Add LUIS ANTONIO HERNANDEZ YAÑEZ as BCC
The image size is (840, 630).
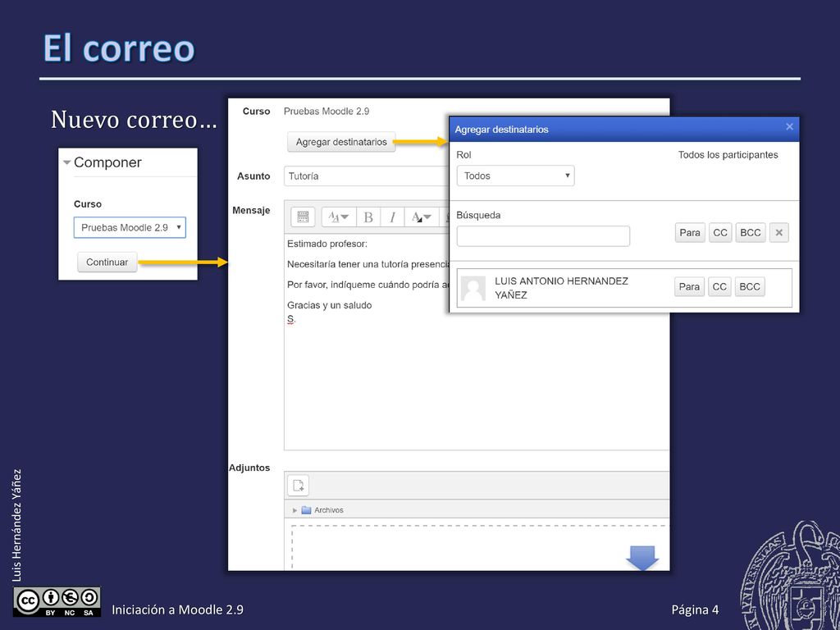(x=750, y=286)
